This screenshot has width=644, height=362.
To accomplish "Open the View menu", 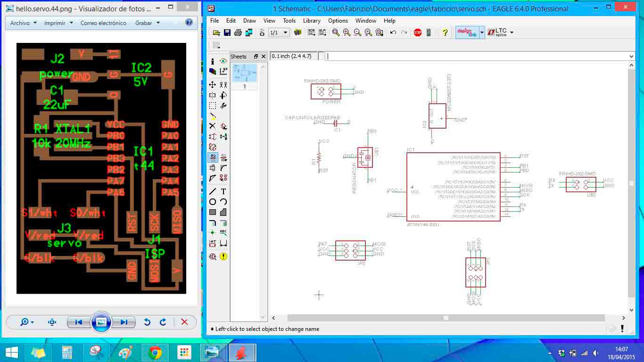I will [x=269, y=21].
